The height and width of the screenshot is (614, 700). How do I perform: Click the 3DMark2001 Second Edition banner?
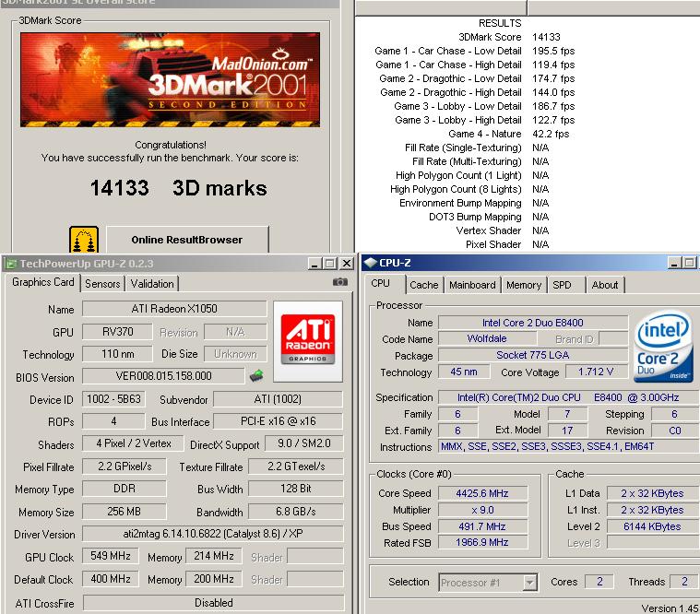pyautogui.click(x=170, y=80)
